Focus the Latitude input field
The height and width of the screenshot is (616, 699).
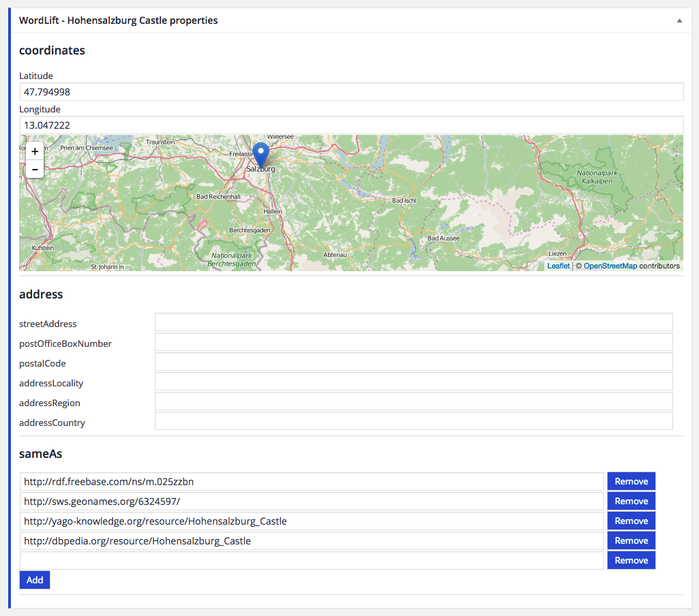point(351,92)
